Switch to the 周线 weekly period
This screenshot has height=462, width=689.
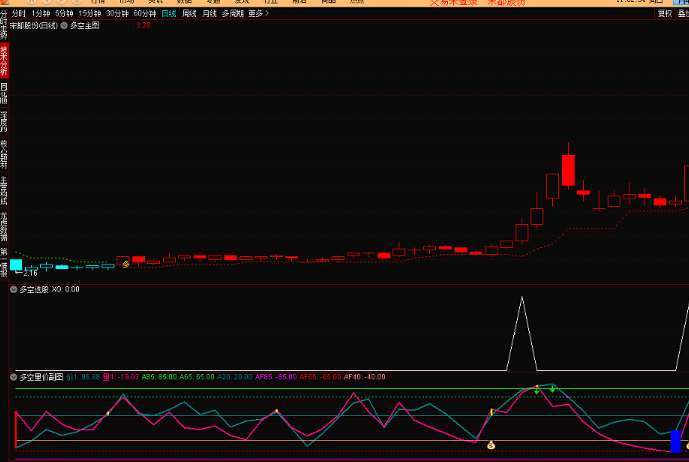pyautogui.click(x=189, y=14)
